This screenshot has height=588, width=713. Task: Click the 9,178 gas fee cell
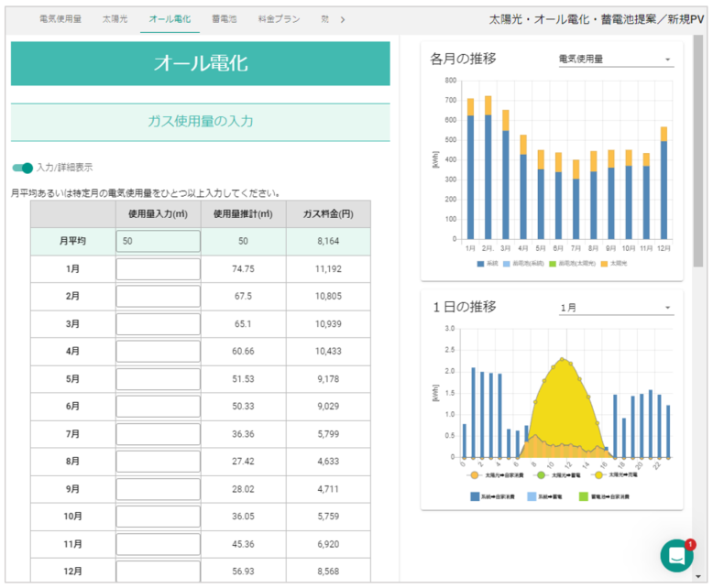pos(328,379)
